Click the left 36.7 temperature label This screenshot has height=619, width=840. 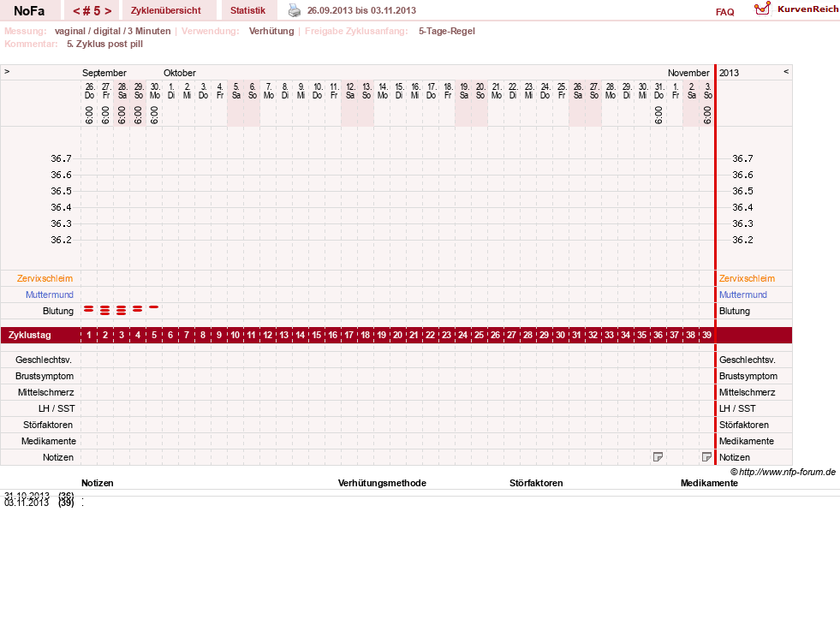pyautogui.click(x=61, y=158)
